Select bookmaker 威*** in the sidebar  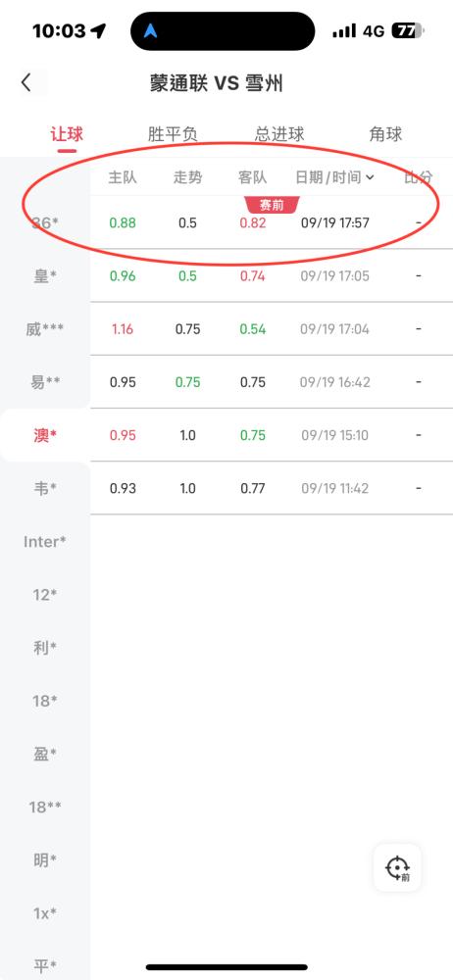pos(45,328)
